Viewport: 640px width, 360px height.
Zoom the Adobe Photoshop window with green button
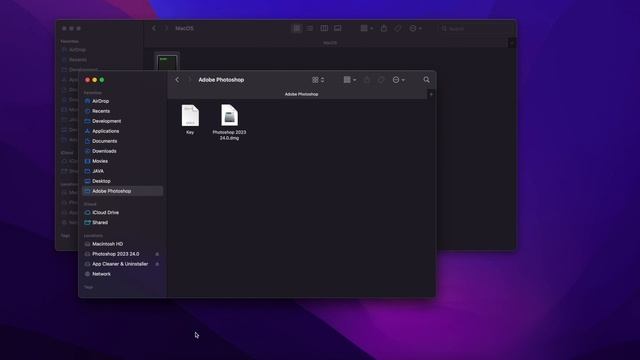(102, 80)
